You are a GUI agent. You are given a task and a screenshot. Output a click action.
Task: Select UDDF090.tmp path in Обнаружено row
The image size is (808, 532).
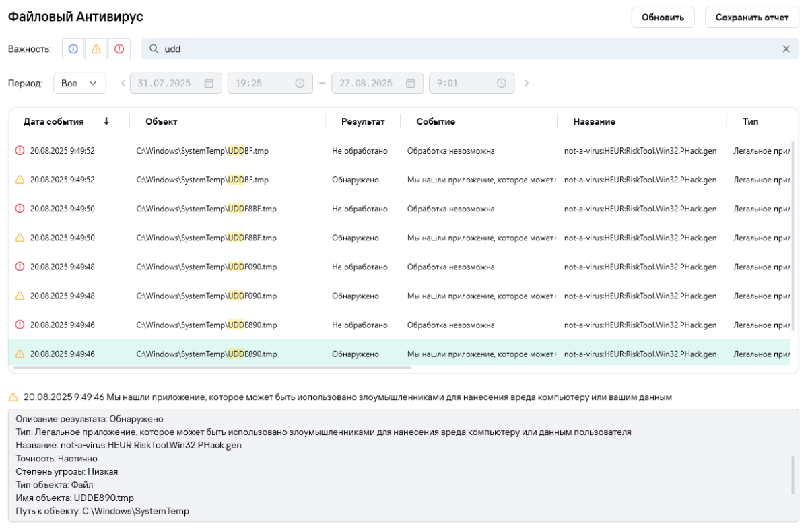click(x=206, y=296)
